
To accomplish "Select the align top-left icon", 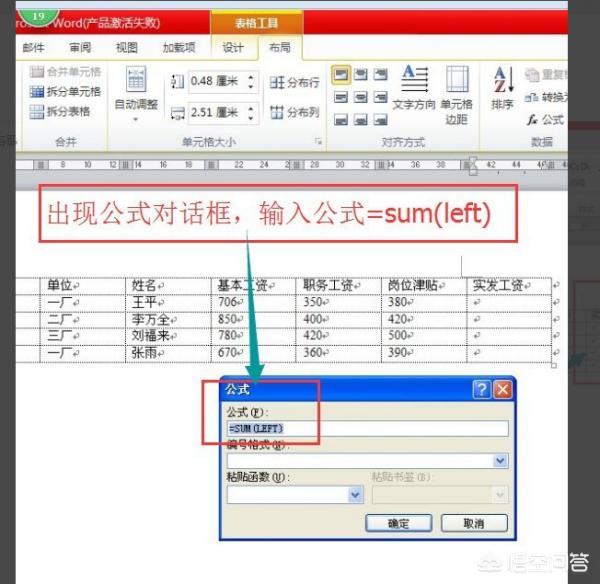I will point(341,75).
